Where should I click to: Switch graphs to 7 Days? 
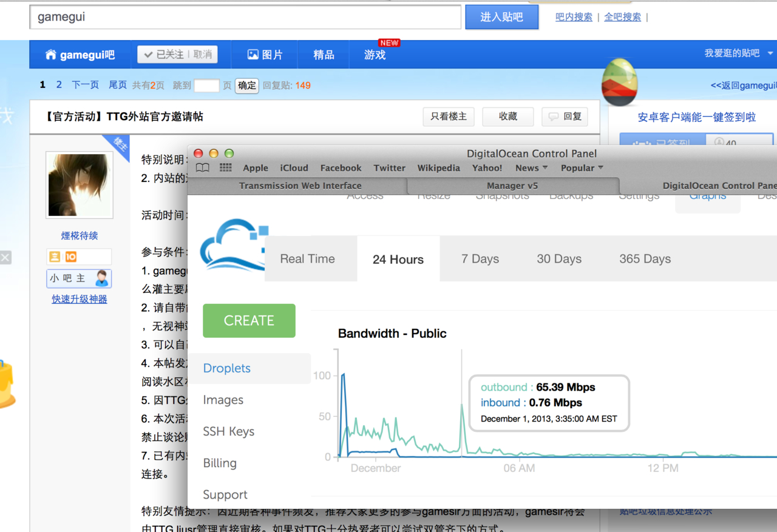point(480,259)
